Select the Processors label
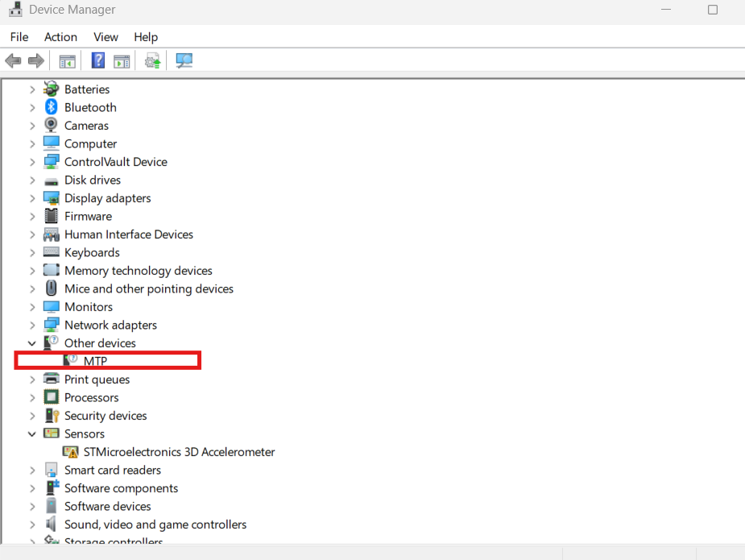 (x=92, y=397)
